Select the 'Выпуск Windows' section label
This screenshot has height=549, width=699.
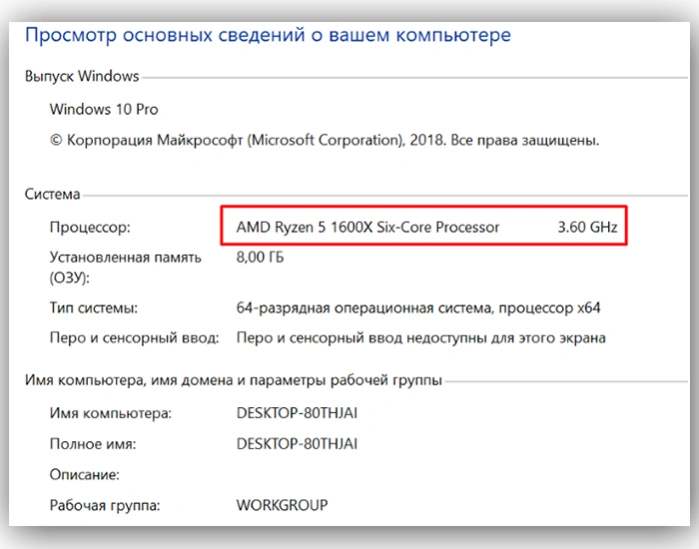click(x=82, y=77)
